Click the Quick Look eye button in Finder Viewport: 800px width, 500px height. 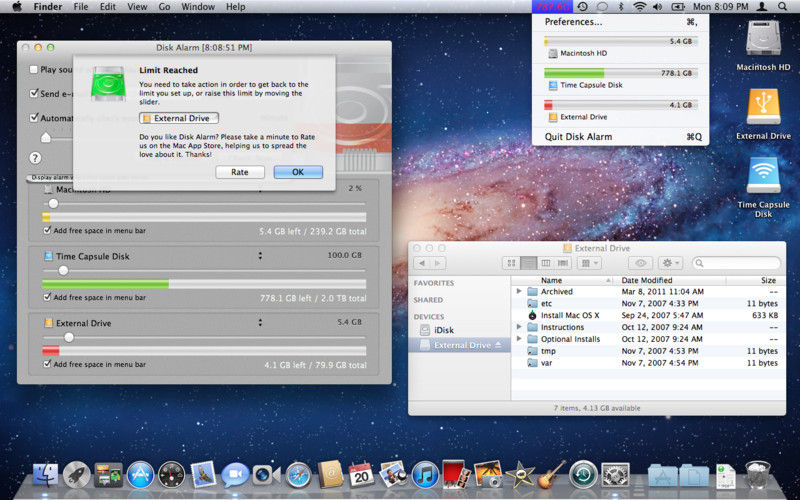click(x=640, y=263)
